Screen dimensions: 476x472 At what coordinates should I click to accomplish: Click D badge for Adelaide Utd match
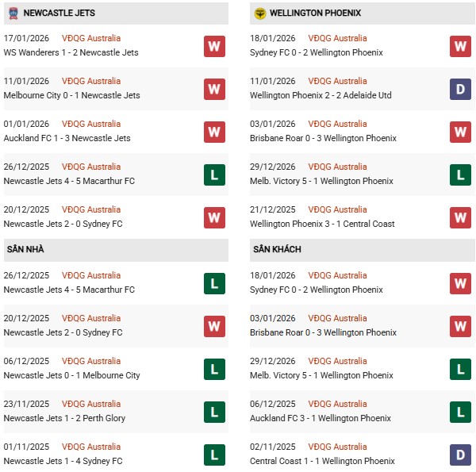[460, 89]
